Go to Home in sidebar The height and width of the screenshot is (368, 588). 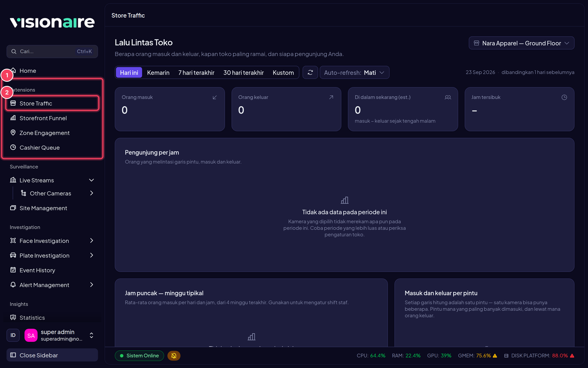[52, 70]
